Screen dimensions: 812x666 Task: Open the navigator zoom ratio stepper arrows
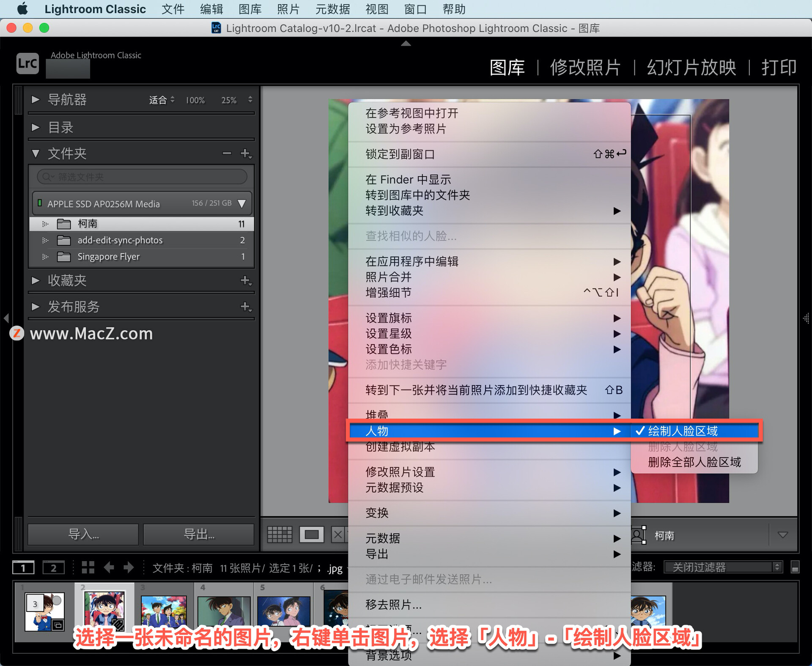tap(250, 100)
